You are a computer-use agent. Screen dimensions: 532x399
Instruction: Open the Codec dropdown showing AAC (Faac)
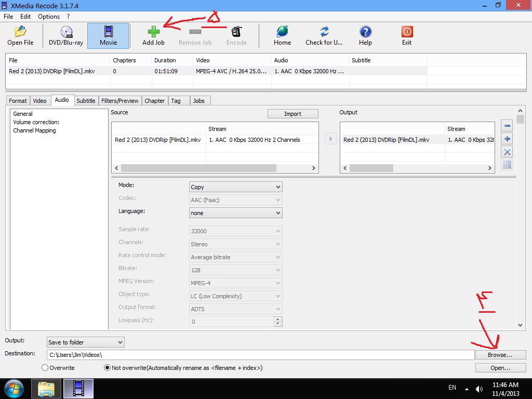[235, 200]
